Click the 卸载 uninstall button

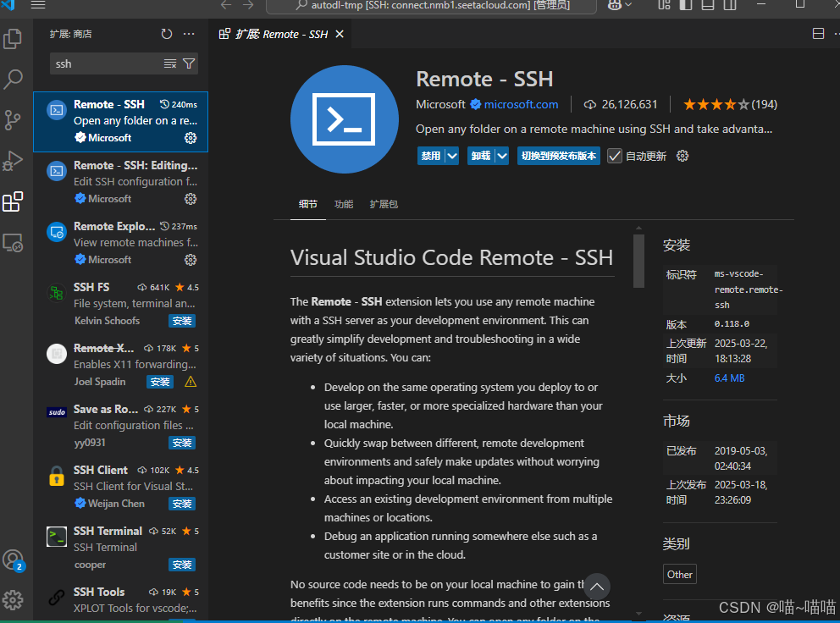pyautogui.click(x=481, y=156)
